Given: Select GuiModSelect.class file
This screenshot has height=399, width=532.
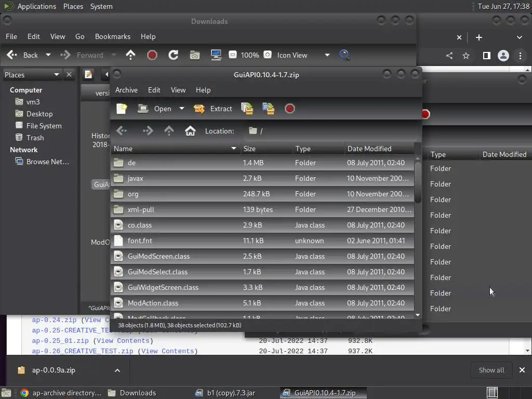Looking at the screenshot, I should pos(262,272).
